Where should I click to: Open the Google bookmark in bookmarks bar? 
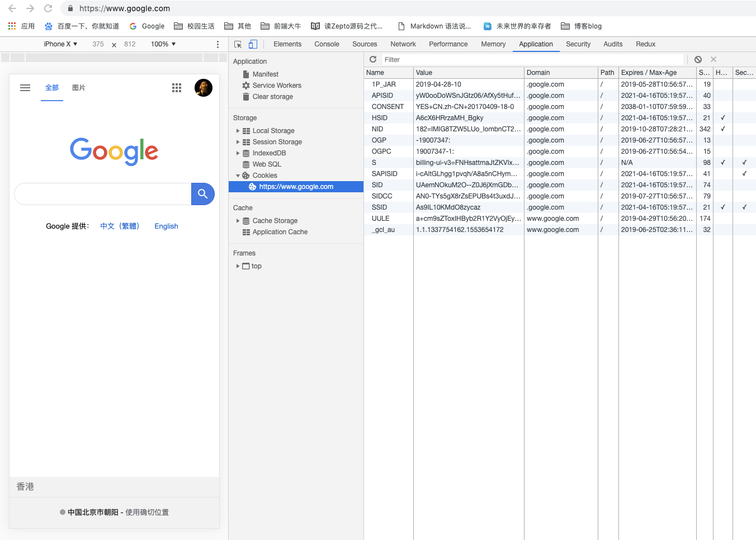pyautogui.click(x=147, y=26)
